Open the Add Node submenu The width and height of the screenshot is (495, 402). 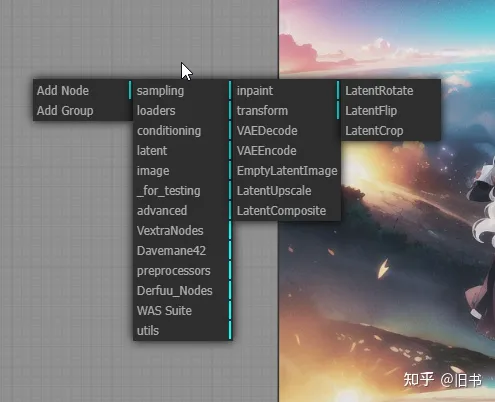point(83,90)
